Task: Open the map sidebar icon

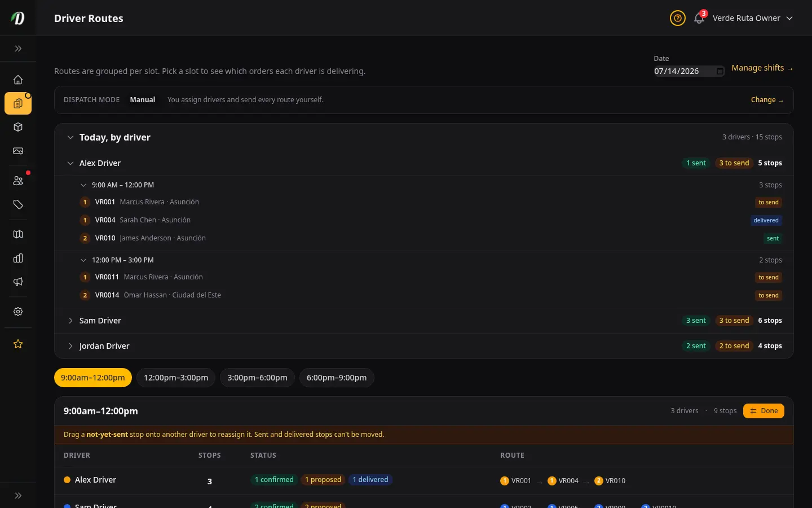Action: coord(18,234)
